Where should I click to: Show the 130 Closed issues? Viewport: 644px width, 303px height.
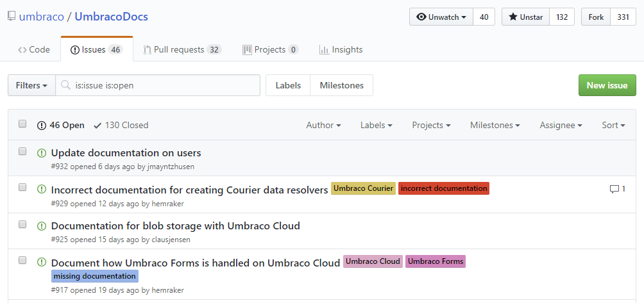[x=121, y=125]
